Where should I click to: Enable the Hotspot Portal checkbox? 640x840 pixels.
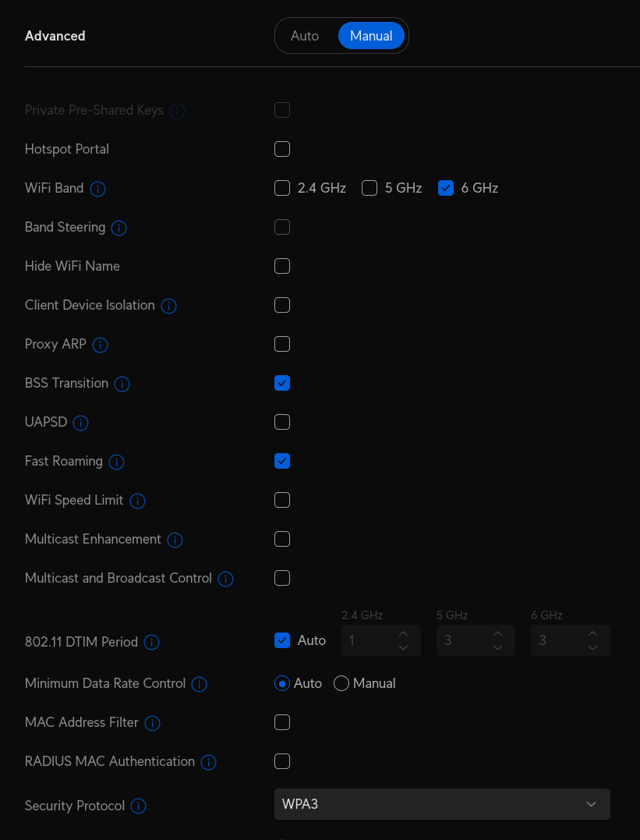pos(282,149)
